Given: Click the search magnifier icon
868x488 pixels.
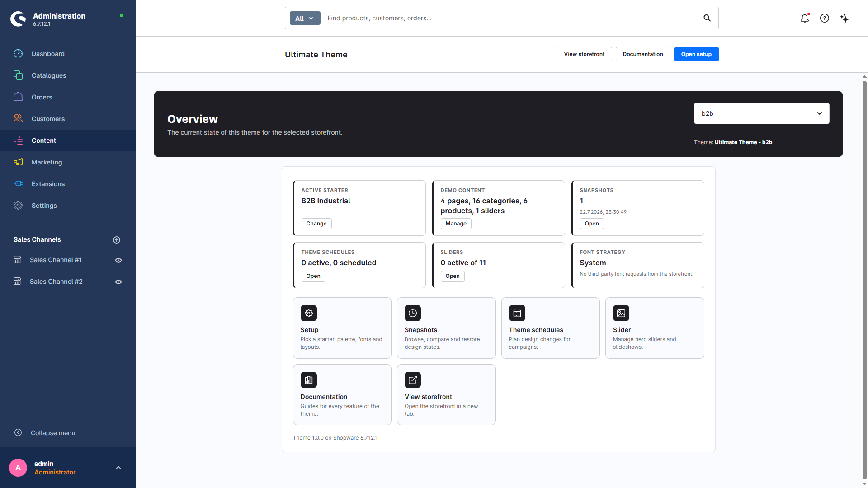Looking at the screenshot, I should click(x=707, y=18).
